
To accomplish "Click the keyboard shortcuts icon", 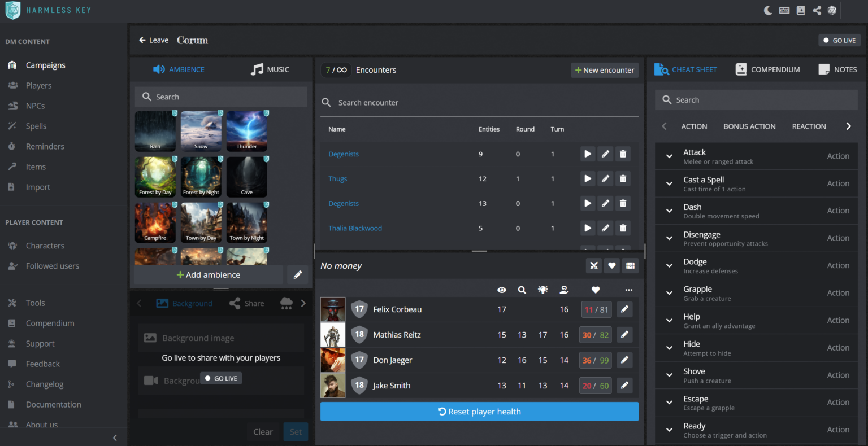I will (x=784, y=10).
